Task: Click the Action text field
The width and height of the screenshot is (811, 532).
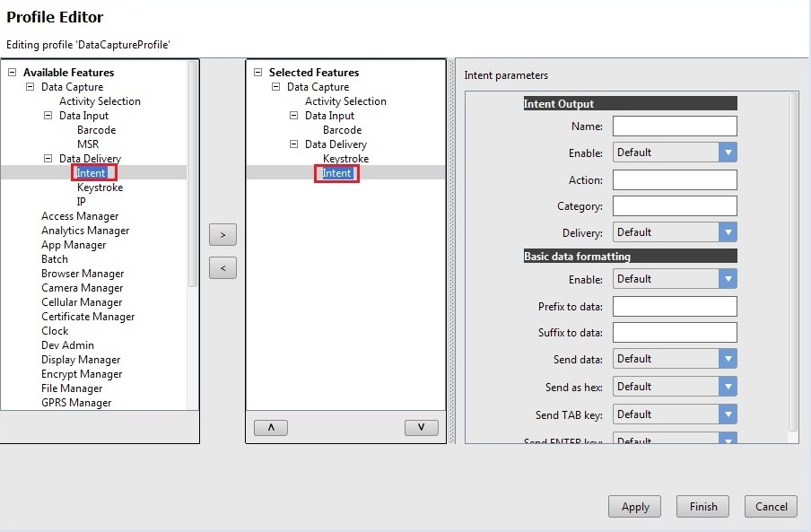Action: (x=675, y=180)
